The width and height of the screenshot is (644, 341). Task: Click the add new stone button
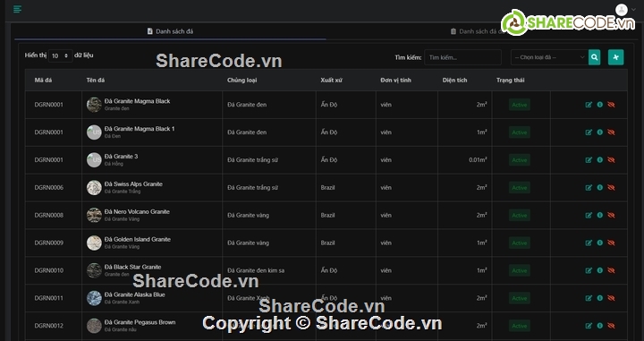615,57
